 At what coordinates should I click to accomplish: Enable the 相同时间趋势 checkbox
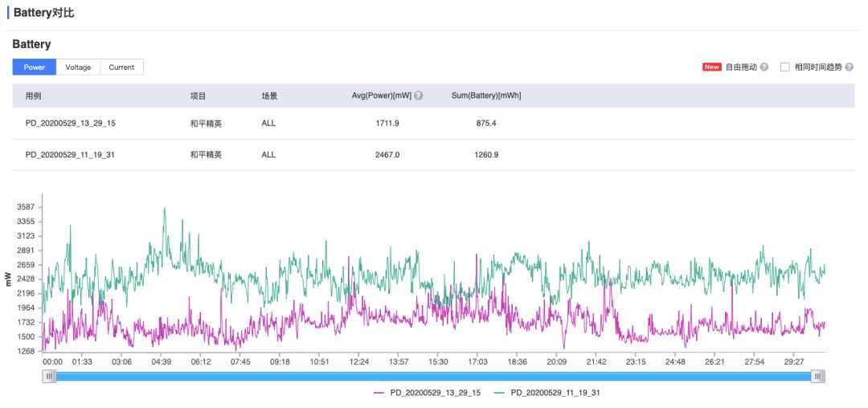coord(784,67)
